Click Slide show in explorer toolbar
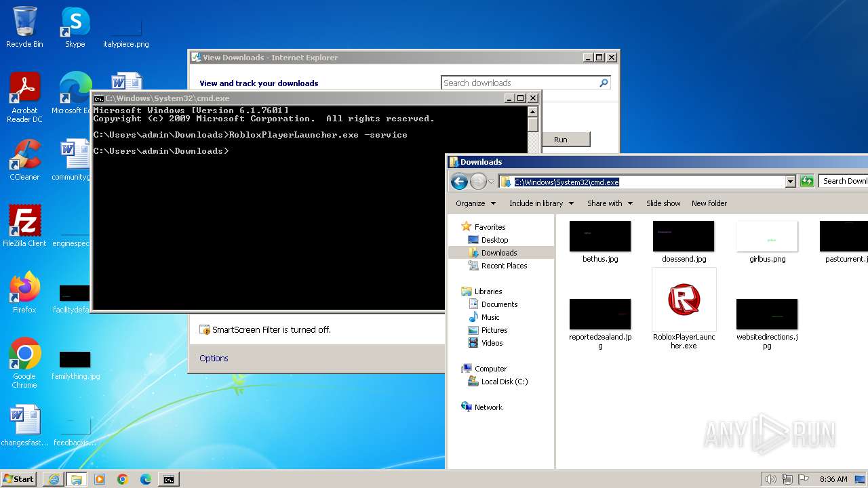Viewport: 868px width, 488px height. click(x=663, y=203)
